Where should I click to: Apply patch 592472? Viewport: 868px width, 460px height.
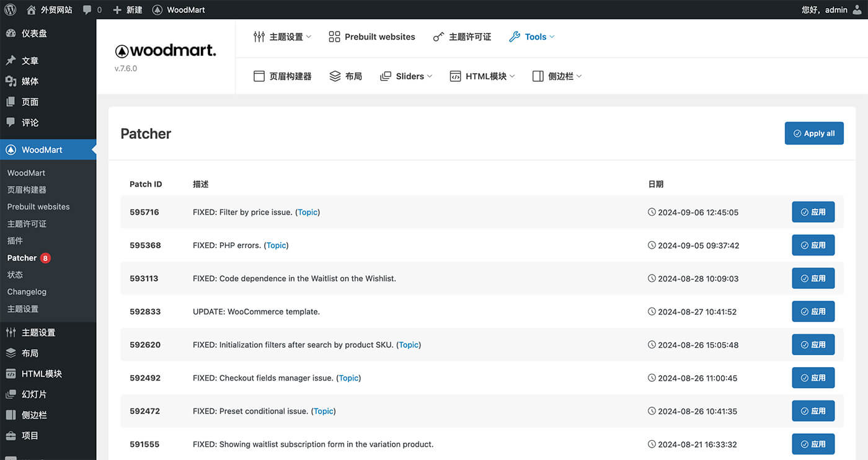813,411
